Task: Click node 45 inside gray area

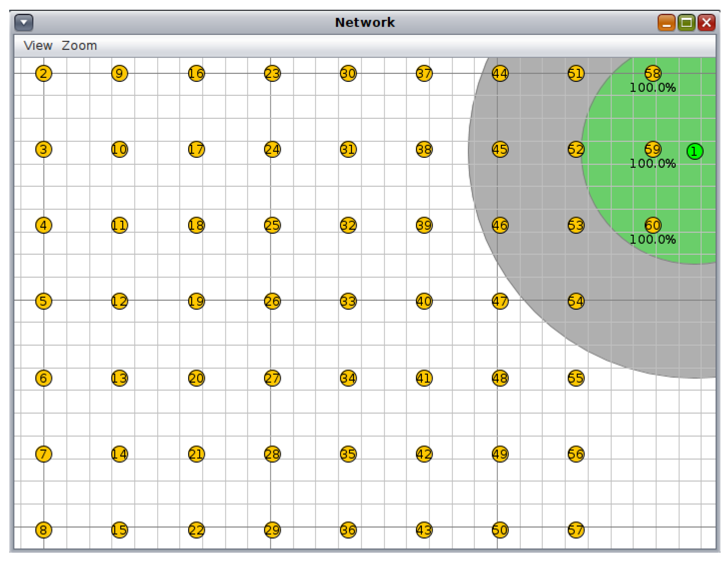Action: pos(500,149)
